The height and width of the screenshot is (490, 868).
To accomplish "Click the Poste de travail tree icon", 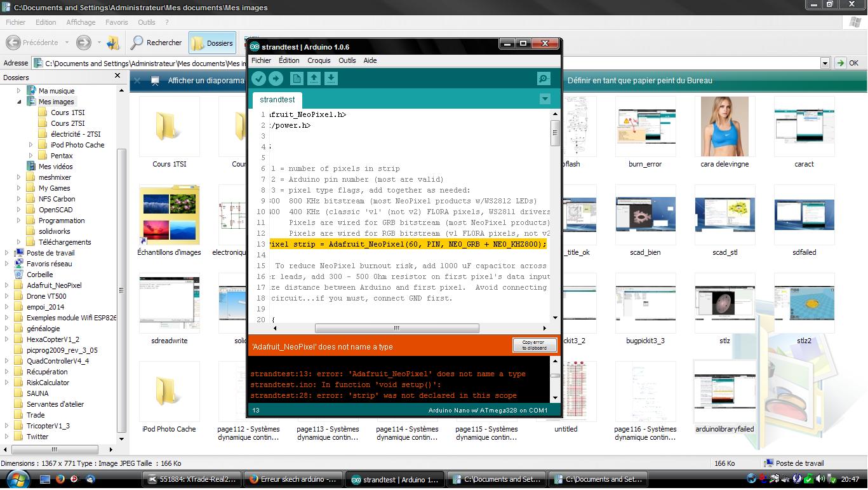I will click(18, 253).
